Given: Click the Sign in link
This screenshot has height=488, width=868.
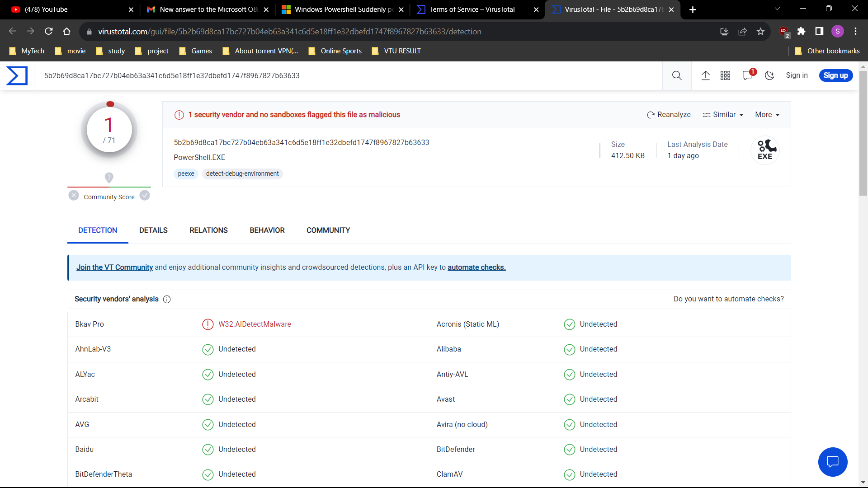Looking at the screenshot, I should pyautogui.click(x=797, y=75).
